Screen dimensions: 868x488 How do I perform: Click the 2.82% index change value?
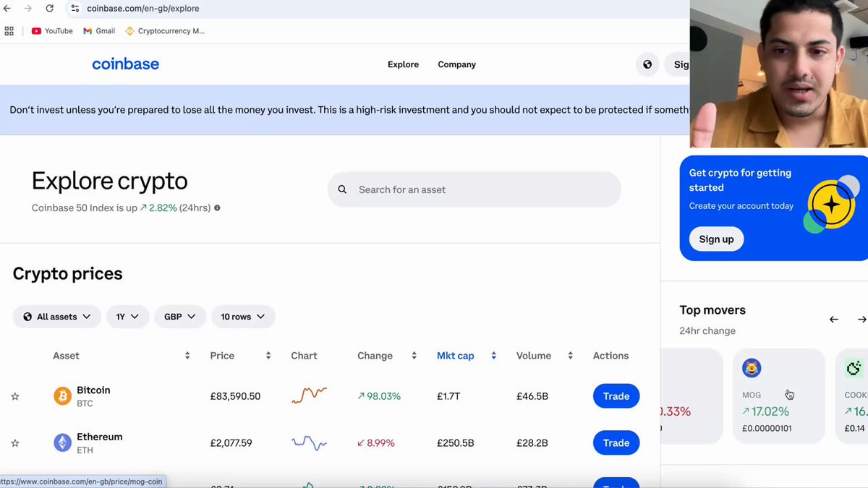pyautogui.click(x=158, y=207)
